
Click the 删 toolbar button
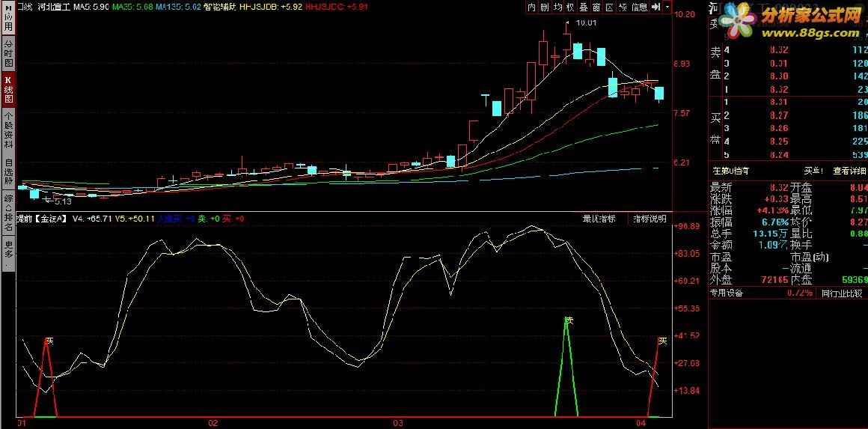pyautogui.click(x=545, y=7)
